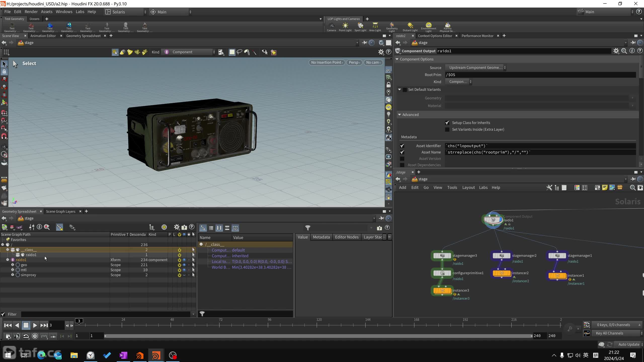Enable Set Variants Inside (Extra Layer)

tap(447, 129)
